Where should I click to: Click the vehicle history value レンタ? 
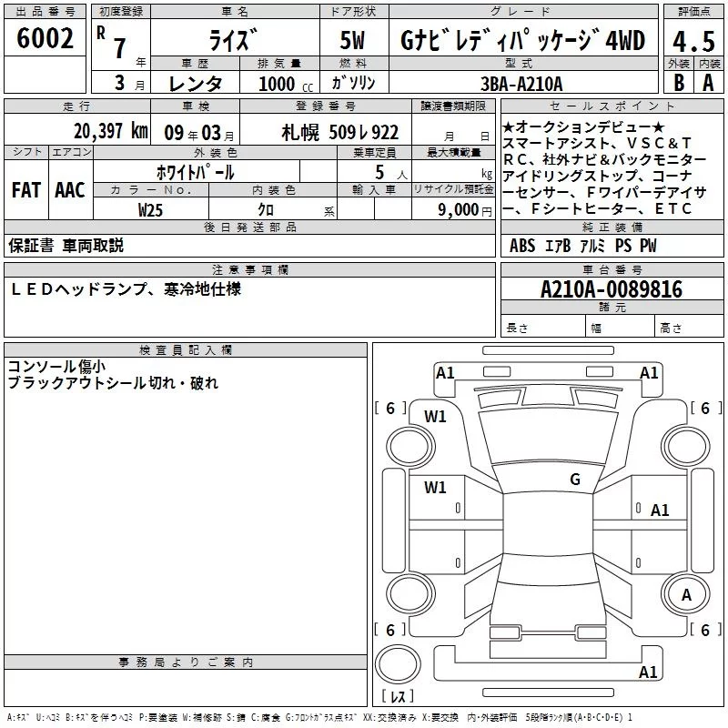195,84
